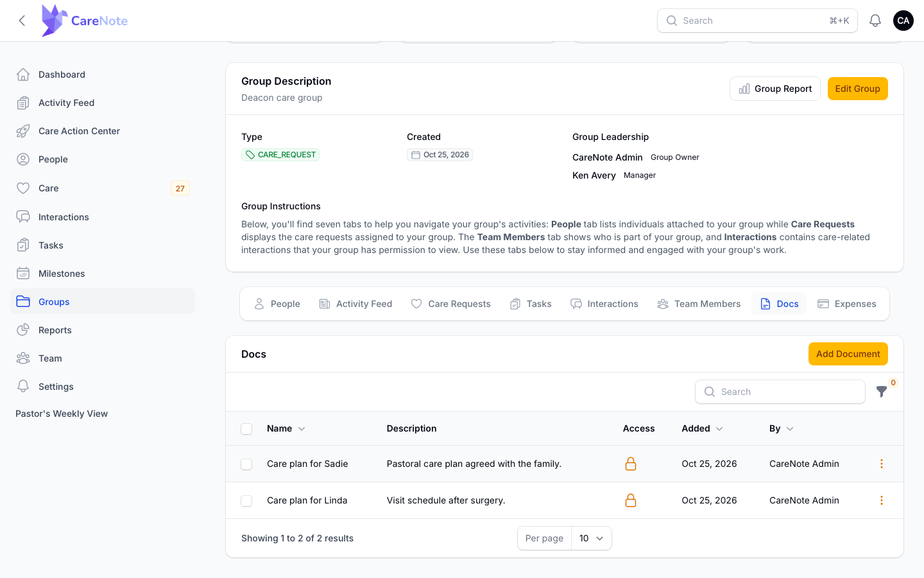Focus the Docs search field

tap(780, 392)
